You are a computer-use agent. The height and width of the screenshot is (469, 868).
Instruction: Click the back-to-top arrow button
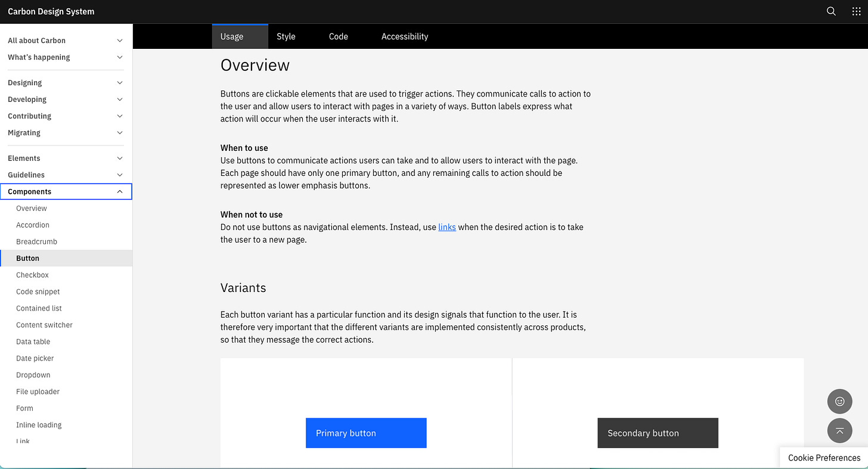839,431
